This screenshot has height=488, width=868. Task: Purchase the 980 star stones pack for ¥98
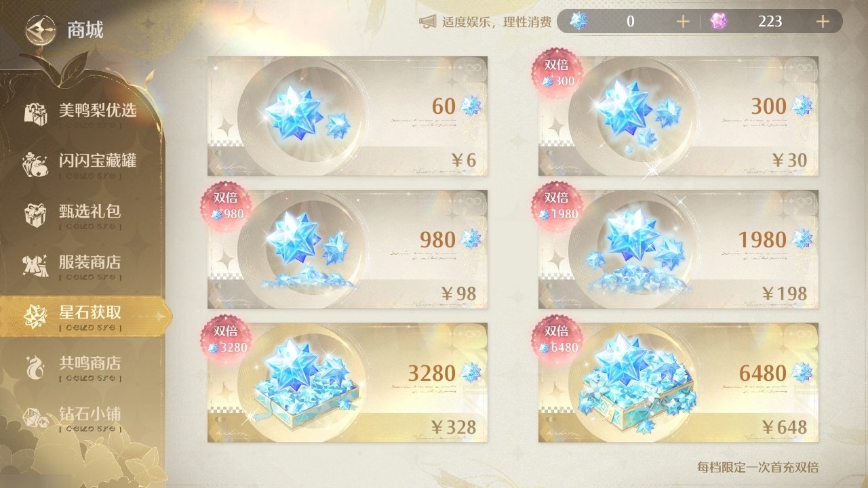coord(347,249)
